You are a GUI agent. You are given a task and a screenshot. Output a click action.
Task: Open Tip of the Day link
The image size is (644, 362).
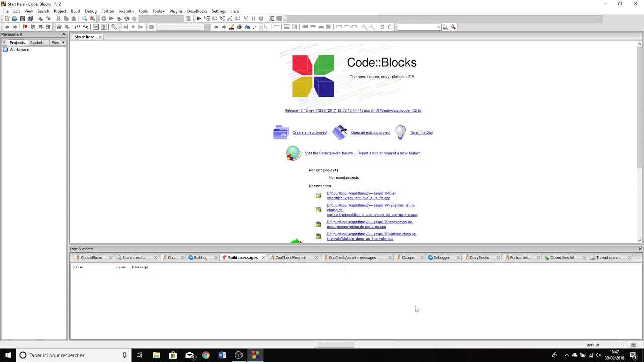point(421,133)
